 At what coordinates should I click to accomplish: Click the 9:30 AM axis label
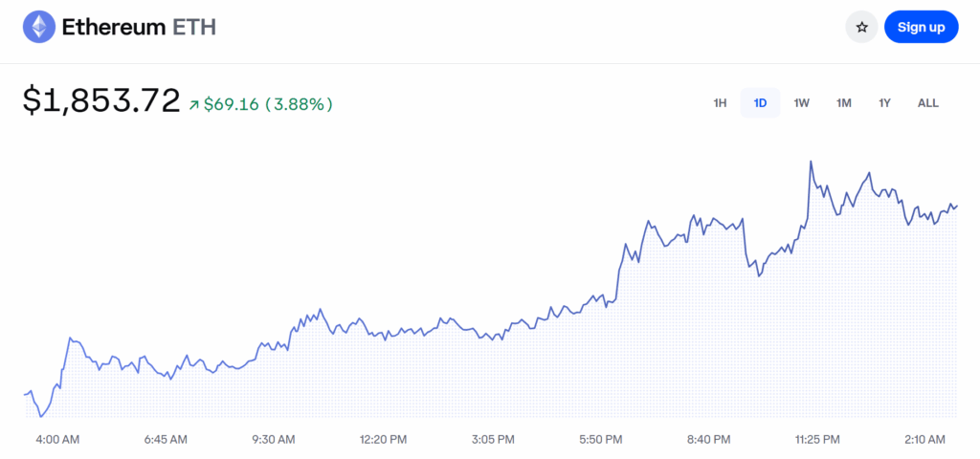coord(273,440)
